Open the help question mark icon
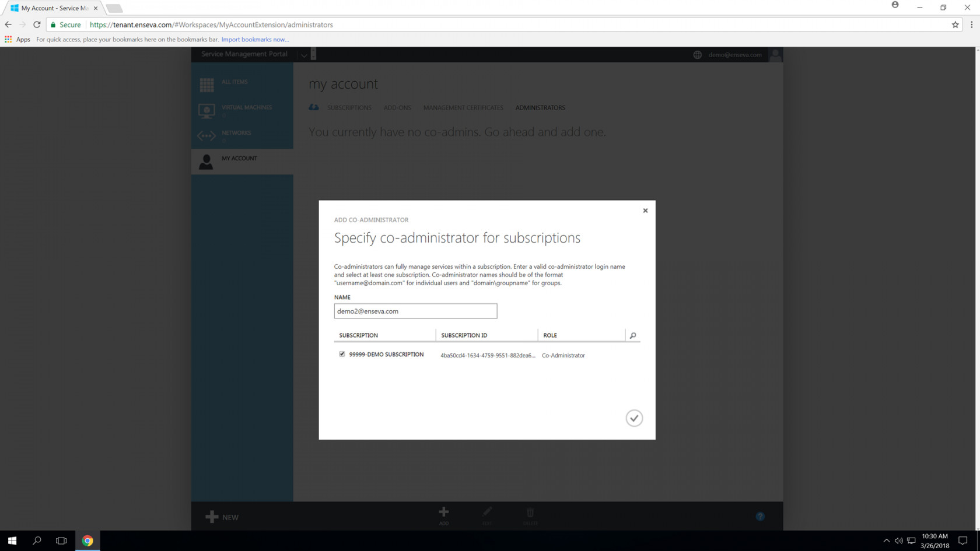This screenshot has height=551, width=980. [x=760, y=517]
